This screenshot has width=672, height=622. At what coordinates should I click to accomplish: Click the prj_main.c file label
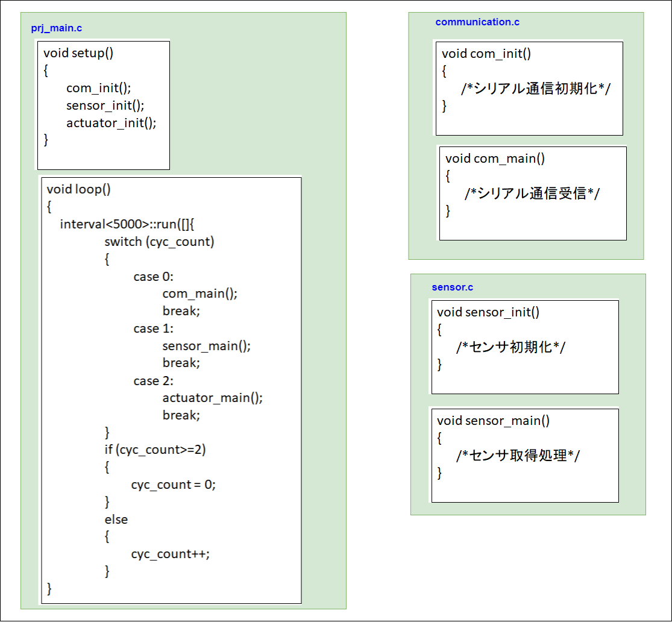click(56, 28)
